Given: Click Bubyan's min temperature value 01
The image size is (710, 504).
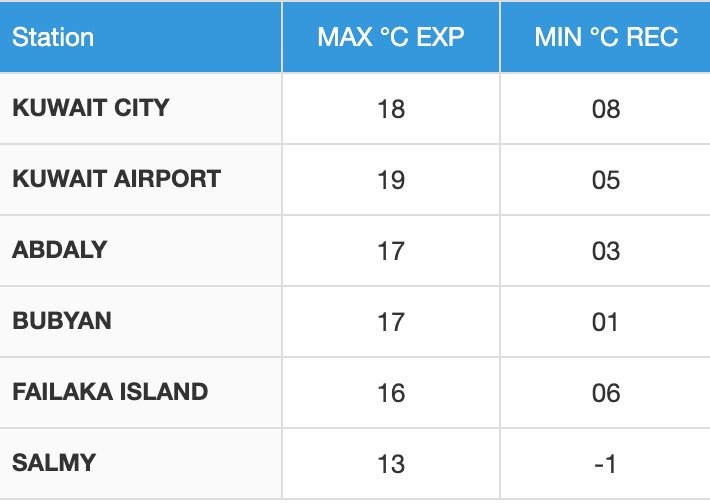Looking at the screenshot, I should tap(606, 322).
